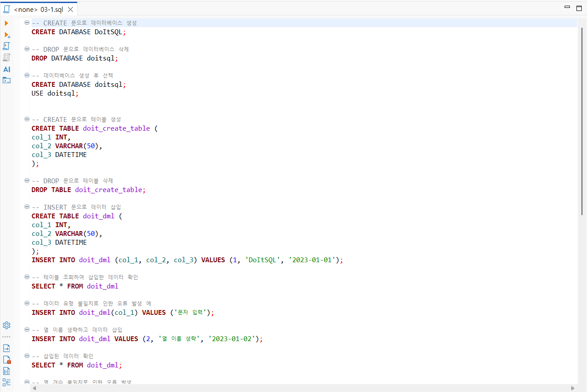
Task: Select the 03-1.sql editor tab
Action: point(39,9)
